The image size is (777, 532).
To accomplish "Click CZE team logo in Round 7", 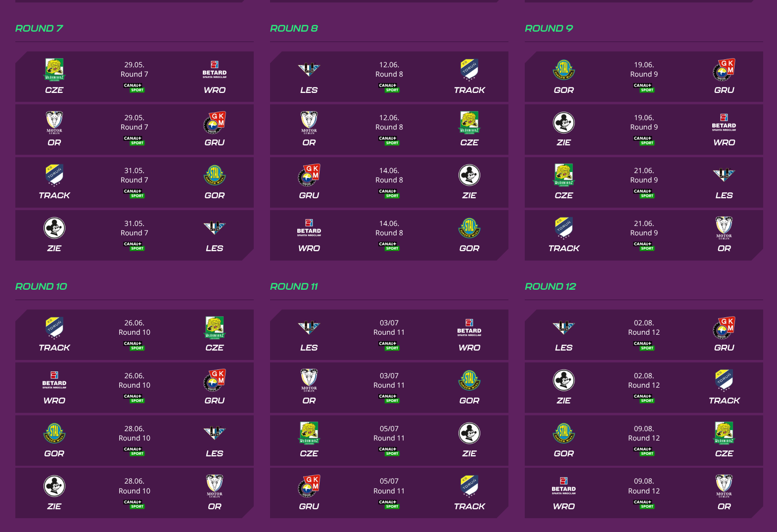I will pos(54,70).
